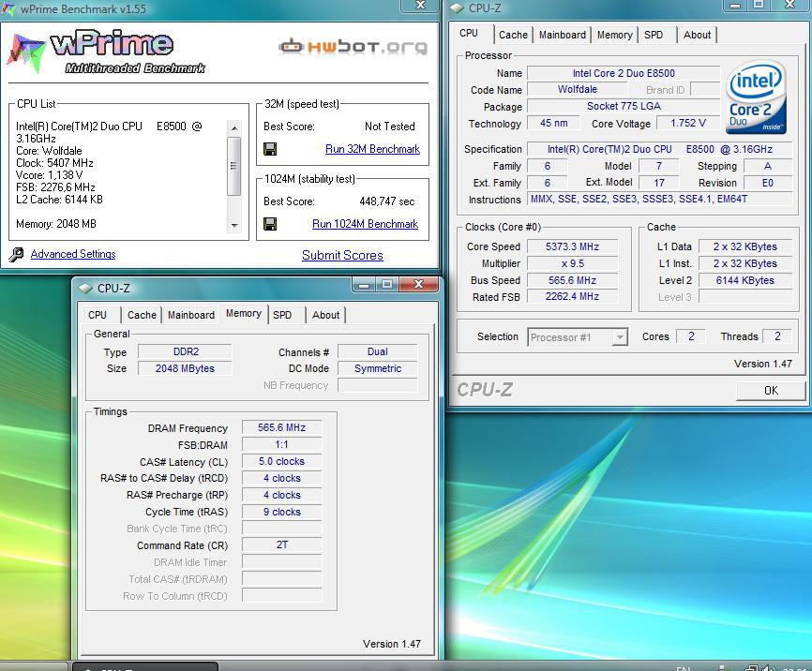Maximize the CPU-Z memory window
Screen dimensions: 812x671
pyautogui.click(x=387, y=284)
